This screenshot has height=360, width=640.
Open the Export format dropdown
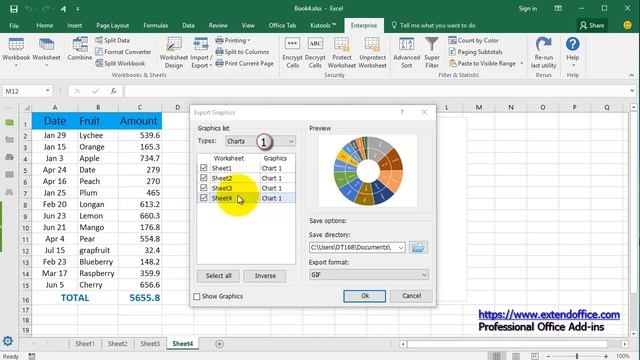click(x=369, y=275)
